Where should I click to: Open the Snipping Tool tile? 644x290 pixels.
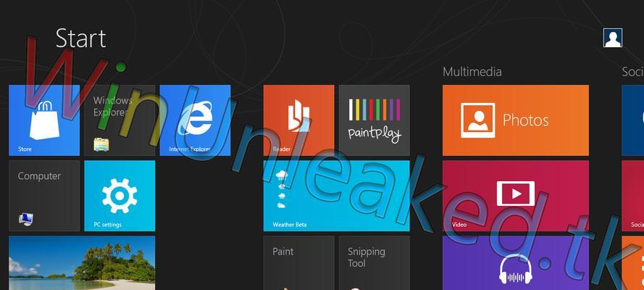[x=375, y=263]
